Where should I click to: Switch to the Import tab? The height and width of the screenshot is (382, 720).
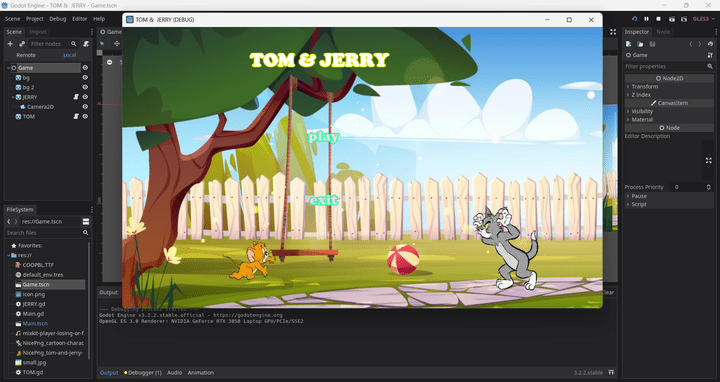click(38, 32)
